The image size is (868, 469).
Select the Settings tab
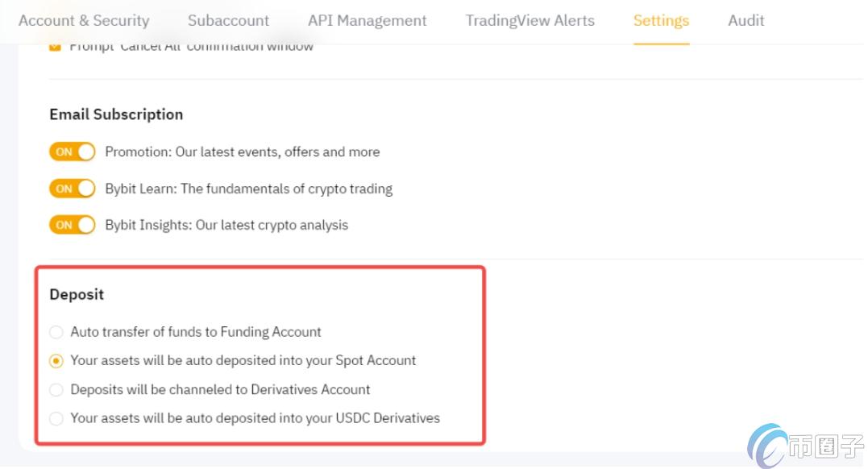point(661,21)
